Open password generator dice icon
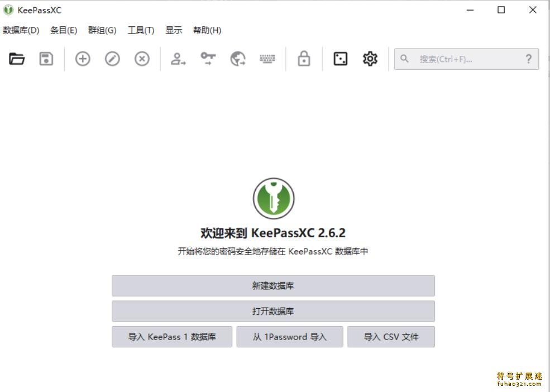Image resolution: width=550 pixels, height=392 pixels. [340, 59]
